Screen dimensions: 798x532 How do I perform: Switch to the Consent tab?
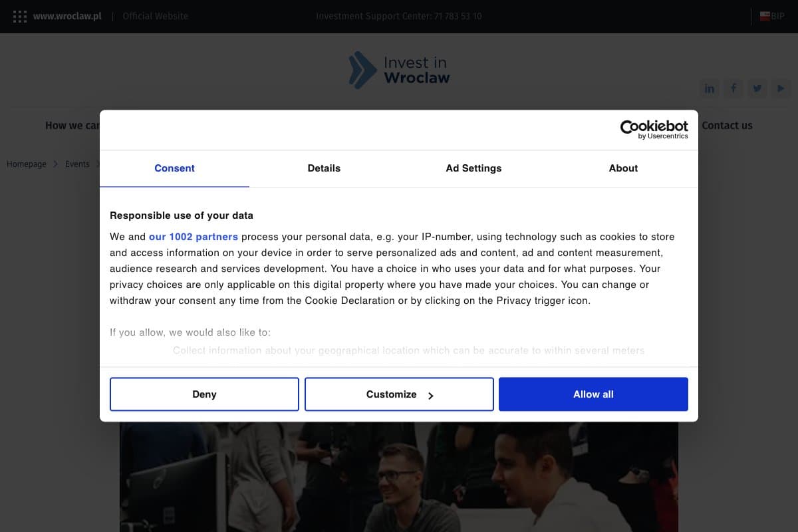point(174,168)
